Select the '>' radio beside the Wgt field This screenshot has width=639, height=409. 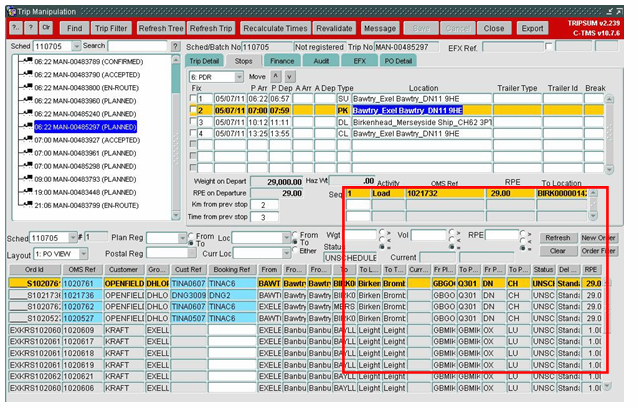pyautogui.click(x=382, y=232)
